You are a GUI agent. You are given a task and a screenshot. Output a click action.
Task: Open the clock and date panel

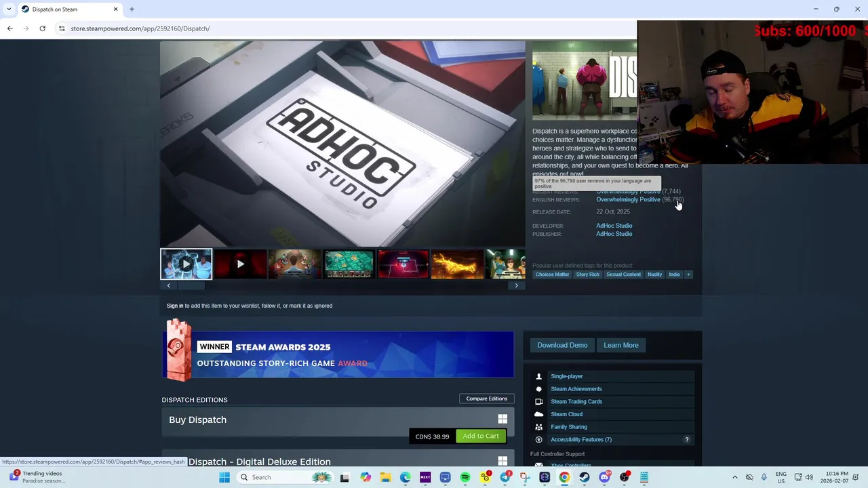834,477
